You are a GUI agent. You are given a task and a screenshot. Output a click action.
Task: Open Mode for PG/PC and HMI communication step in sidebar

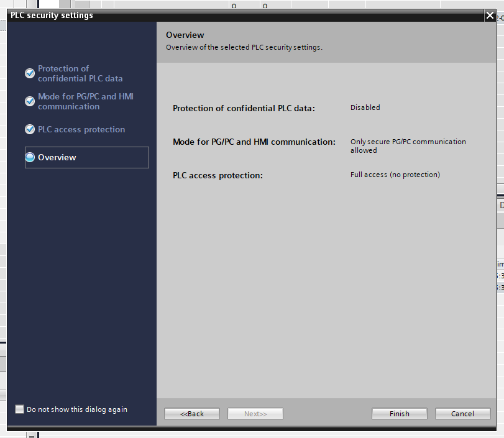pos(85,101)
